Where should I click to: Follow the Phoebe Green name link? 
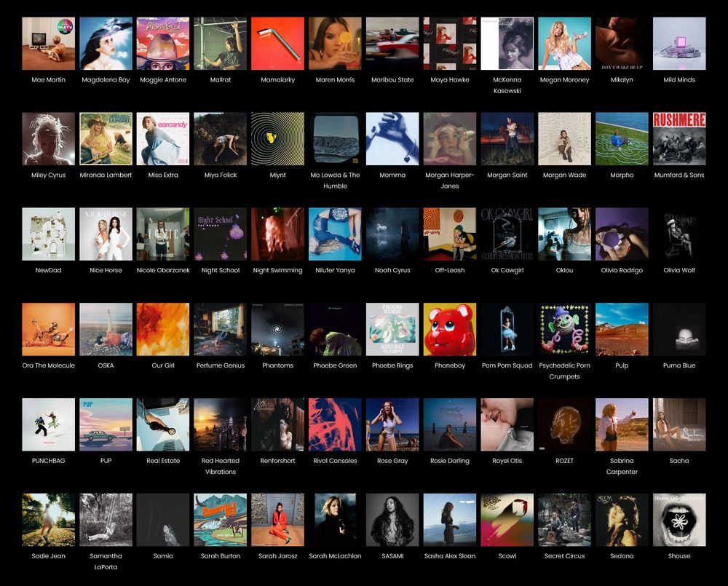(x=335, y=365)
